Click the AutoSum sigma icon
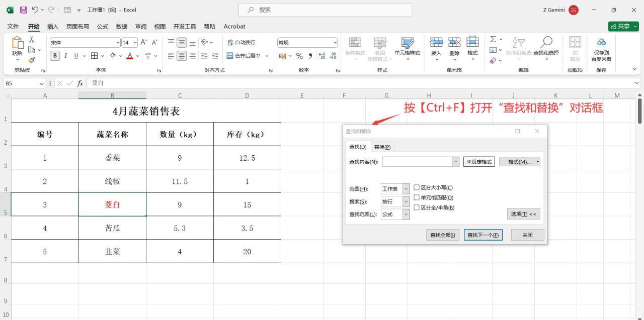The image size is (644, 320). point(494,40)
